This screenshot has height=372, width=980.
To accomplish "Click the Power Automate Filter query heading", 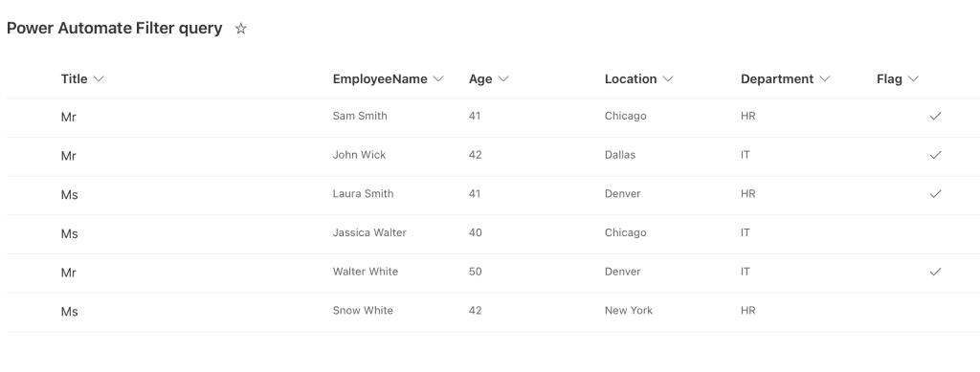I will coord(115,28).
